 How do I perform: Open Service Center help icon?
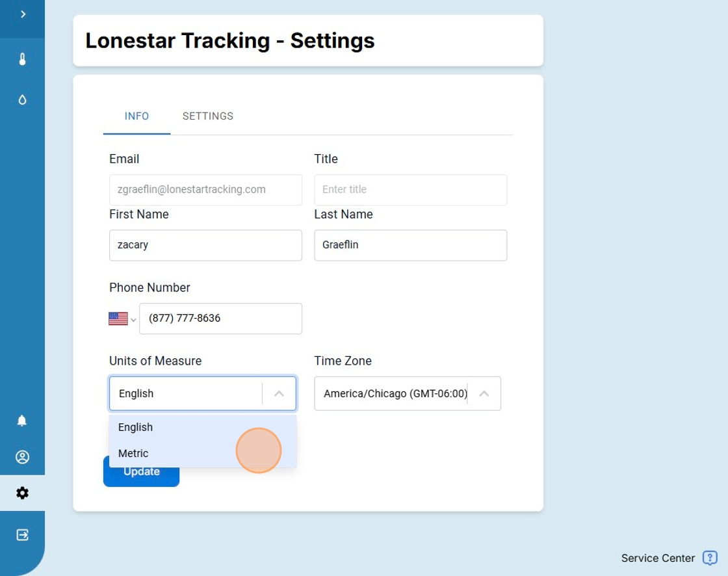pyautogui.click(x=710, y=557)
